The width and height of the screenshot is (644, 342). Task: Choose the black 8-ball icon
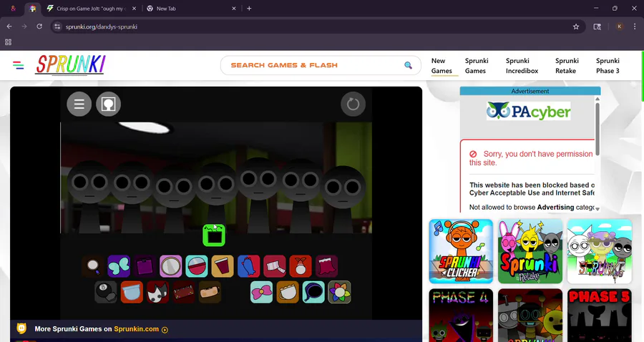pyautogui.click(x=106, y=292)
